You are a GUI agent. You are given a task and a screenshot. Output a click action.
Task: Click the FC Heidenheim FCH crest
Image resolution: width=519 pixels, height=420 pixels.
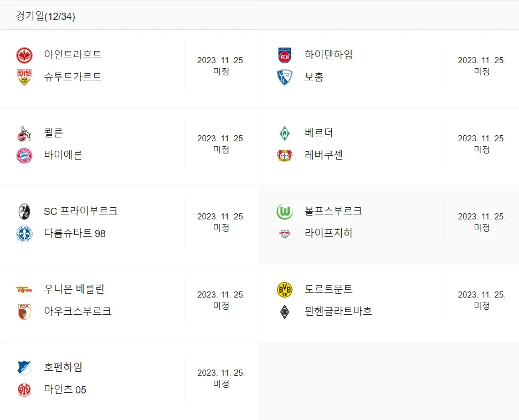click(x=285, y=55)
